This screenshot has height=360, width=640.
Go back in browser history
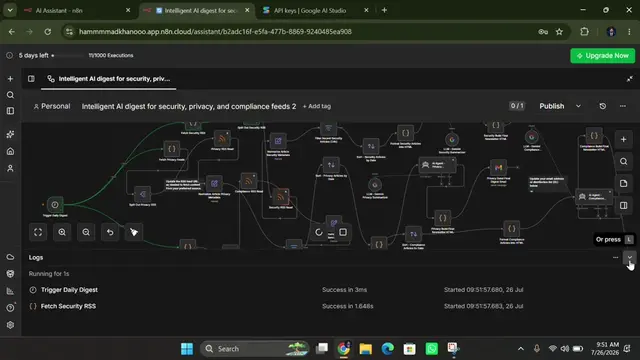click(x=11, y=31)
